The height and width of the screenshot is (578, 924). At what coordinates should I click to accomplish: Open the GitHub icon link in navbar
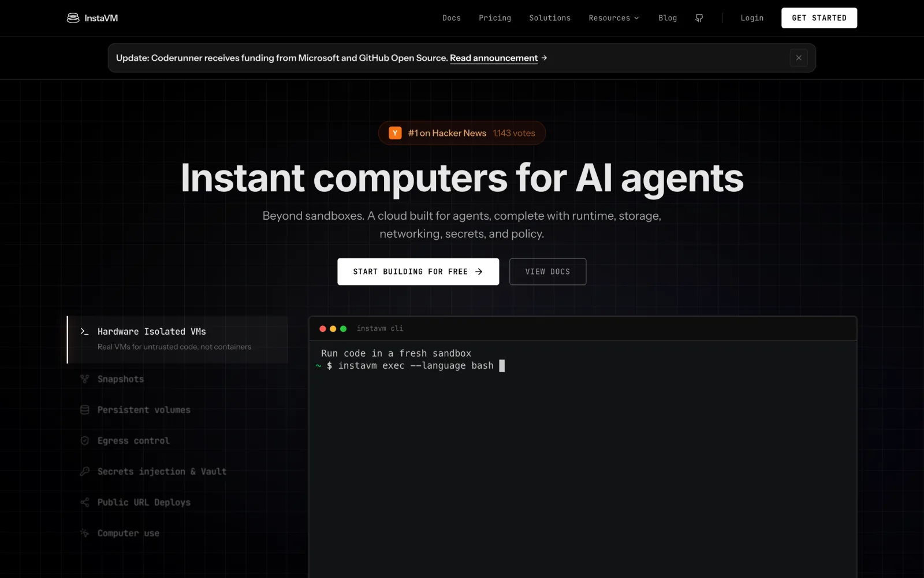(699, 18)
